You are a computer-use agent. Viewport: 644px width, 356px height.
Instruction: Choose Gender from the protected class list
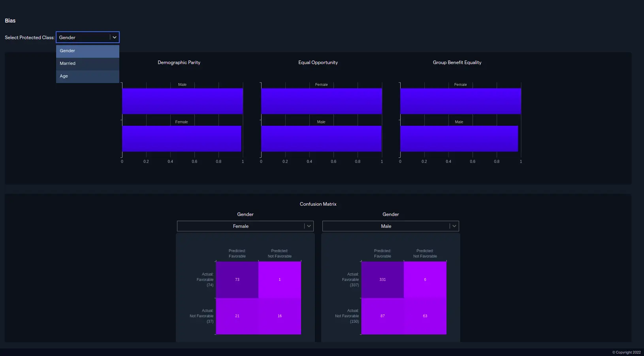coord(87,51)
